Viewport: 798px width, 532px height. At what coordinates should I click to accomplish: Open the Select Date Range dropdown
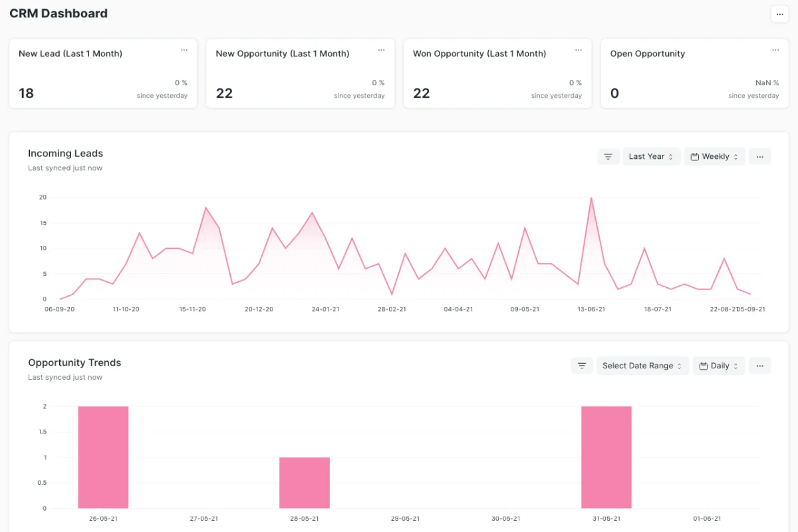coord(643,366)
